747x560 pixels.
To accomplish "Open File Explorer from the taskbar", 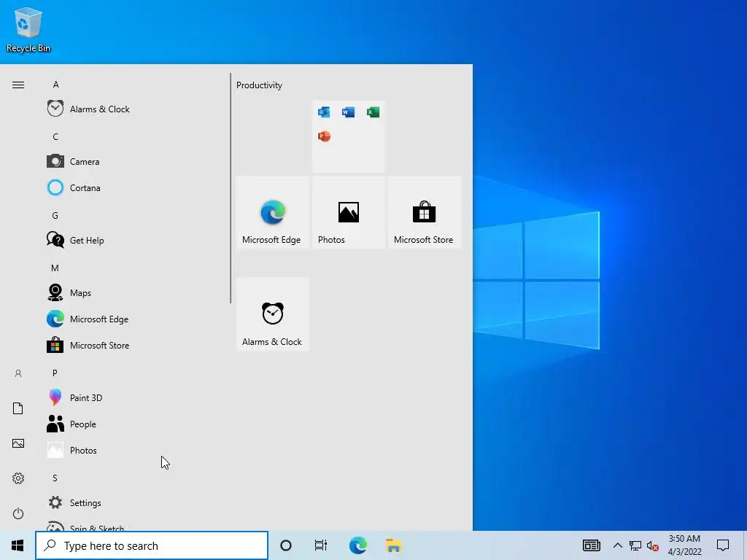I will (393, 545).
